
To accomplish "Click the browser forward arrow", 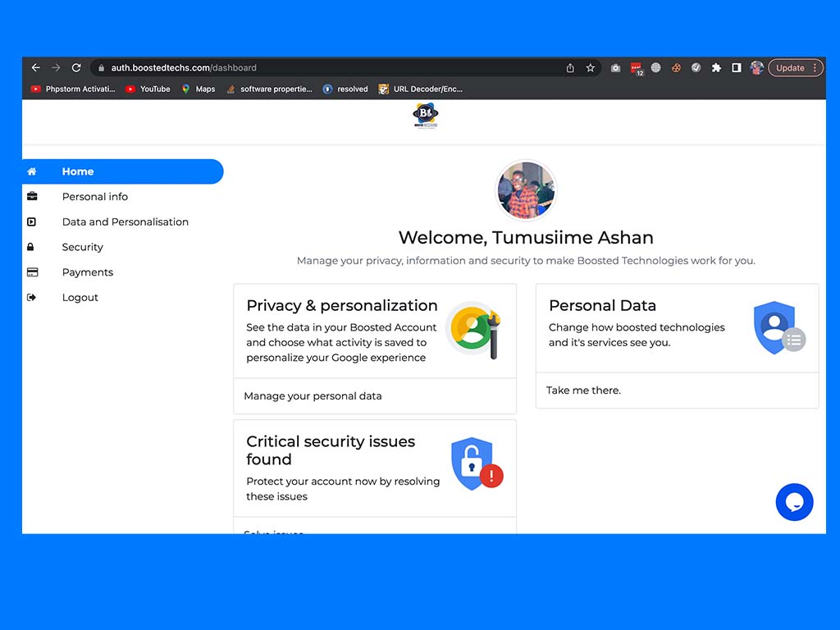I will (56, 68).
